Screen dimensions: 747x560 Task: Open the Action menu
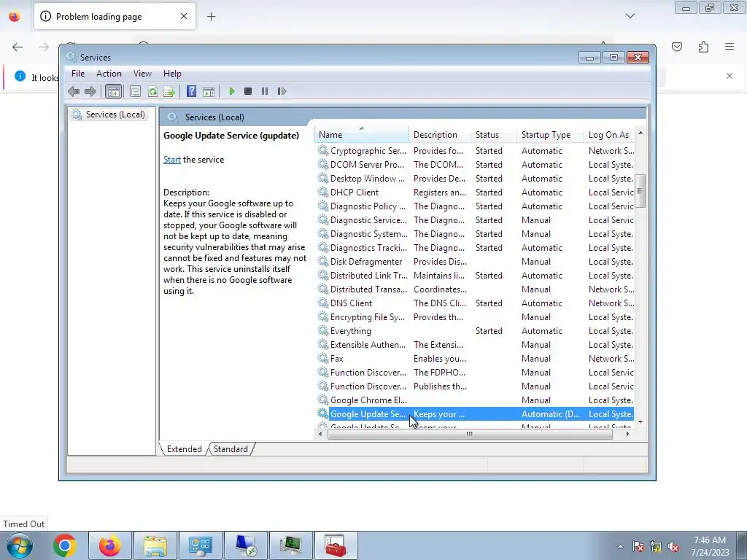coord(109,74)
